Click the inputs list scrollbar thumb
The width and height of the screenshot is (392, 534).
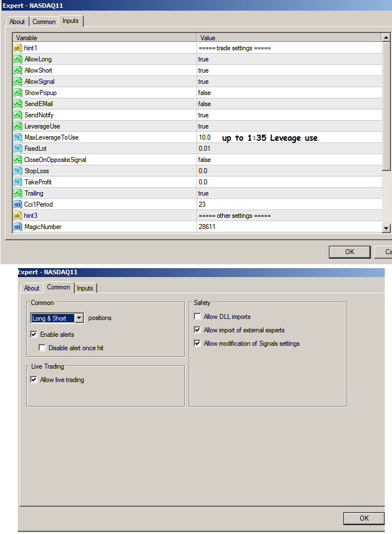386,106
